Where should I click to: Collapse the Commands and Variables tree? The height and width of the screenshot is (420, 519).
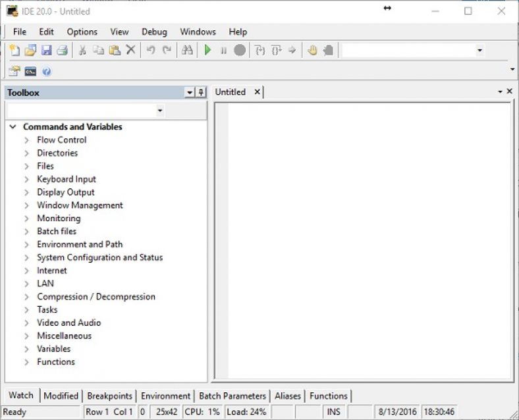[13, 127]
